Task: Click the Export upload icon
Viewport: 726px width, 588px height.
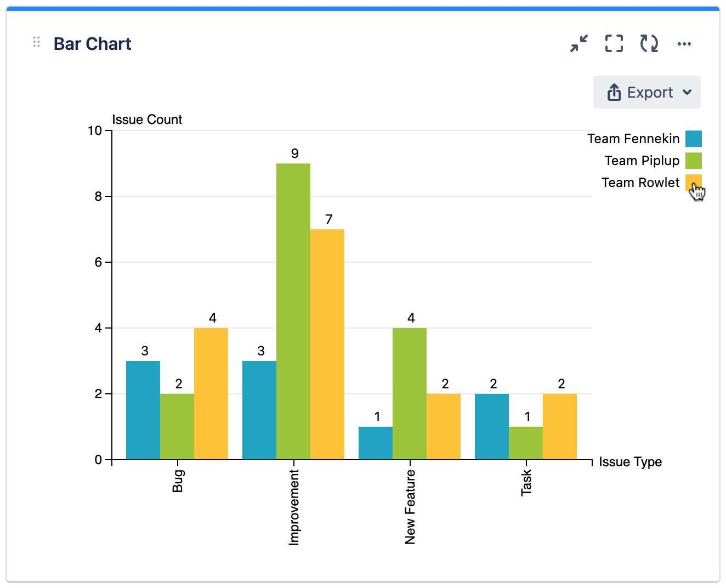Action: [615, 92]
